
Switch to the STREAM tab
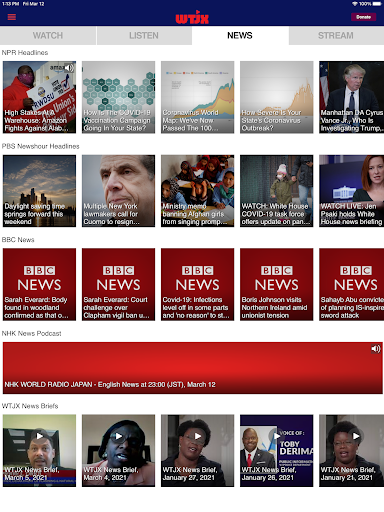[x=336, y=35]
